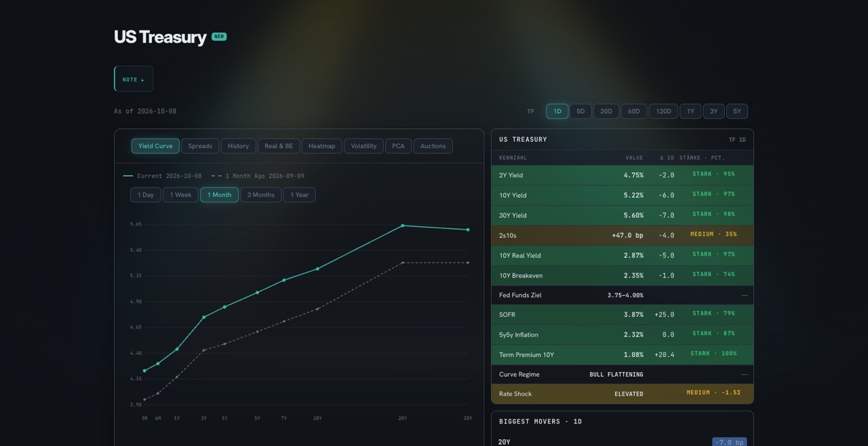Screen dimensions: 868x446
Task: Select the 2s10s row
Action: [x=622, y=236]
